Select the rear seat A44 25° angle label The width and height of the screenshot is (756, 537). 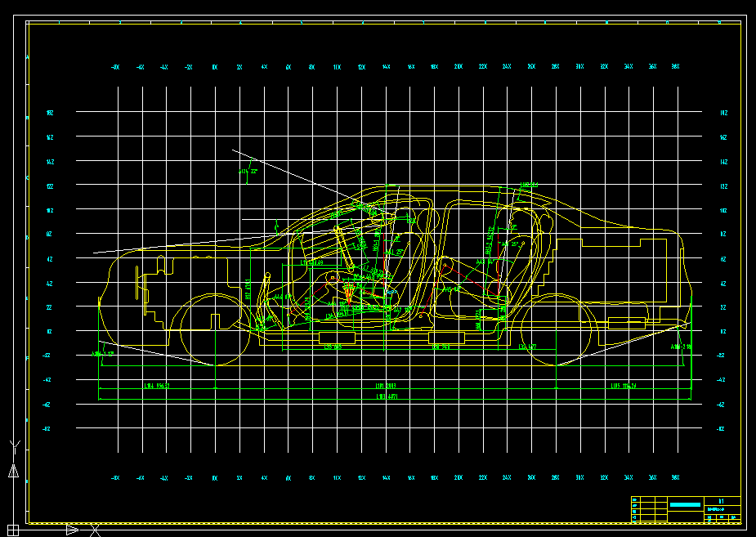pos(511,244)
